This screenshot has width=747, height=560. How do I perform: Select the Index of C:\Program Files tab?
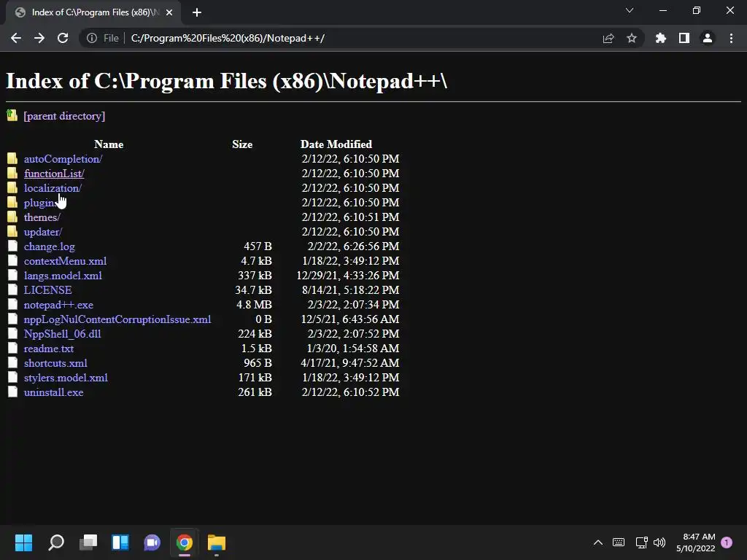pyautogui.click(x=93, y=13)
